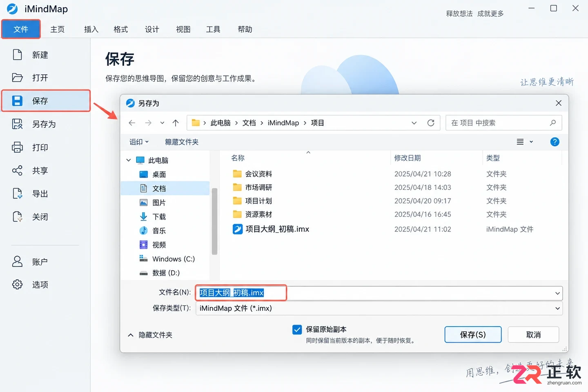Click the Save floppy disk icon in sidebar
The width and height of the screenshot is (588, 392).
tap(17, 101)
